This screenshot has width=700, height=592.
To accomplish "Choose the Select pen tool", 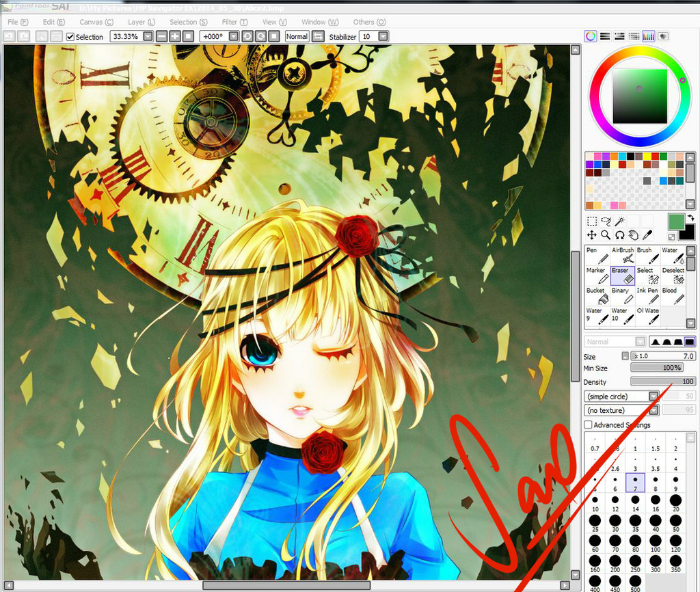I will coord(647,275).
